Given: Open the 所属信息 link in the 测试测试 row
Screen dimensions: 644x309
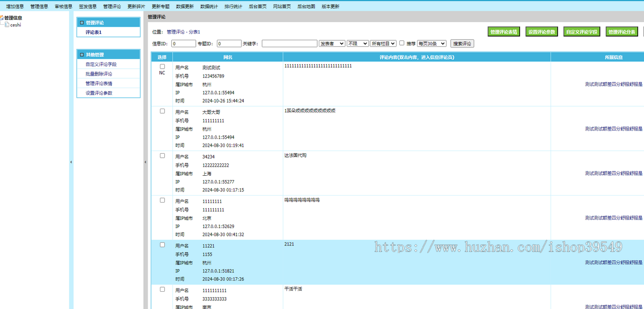Looking at the screenshot, I should point(613,84).
